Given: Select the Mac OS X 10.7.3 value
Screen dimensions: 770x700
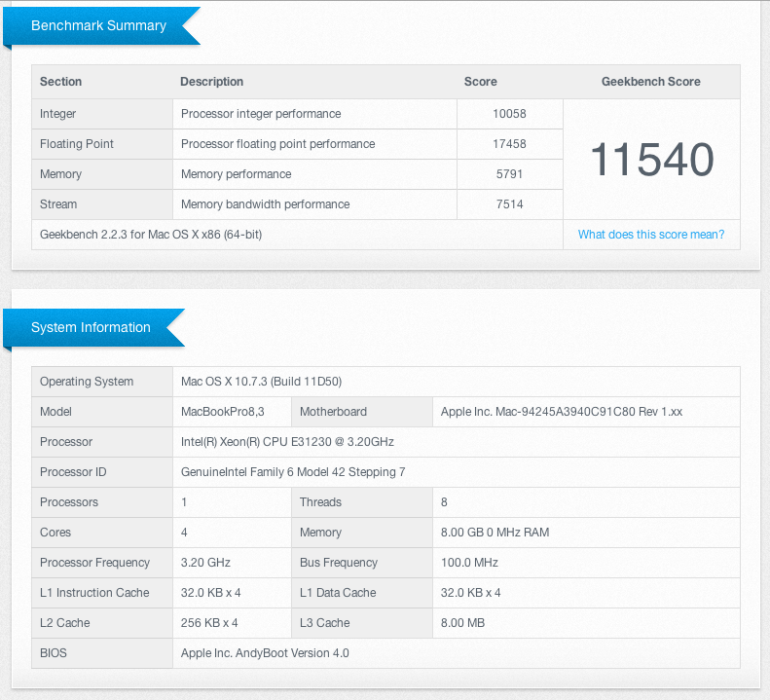Looking at the screenshot, I should coord(261,382).
